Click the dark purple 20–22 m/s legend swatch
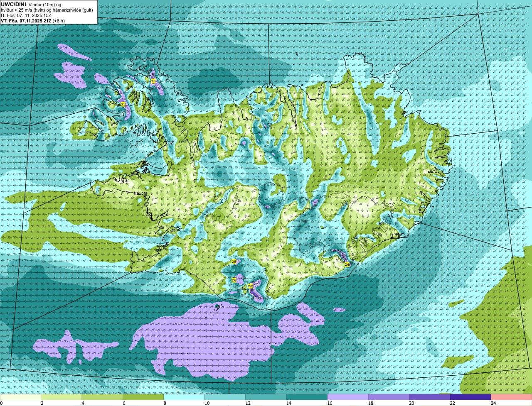Image resolution: width=532 pixels, height=406 pixels. pos(429,397)
